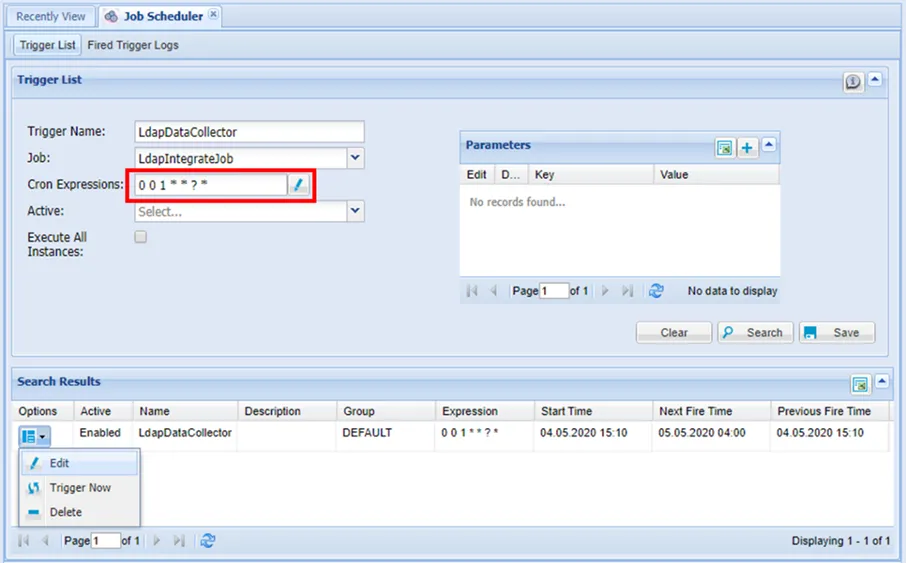Click the Clear button
This screenshot has width=906, height=563.
click(x=674, y=333)
